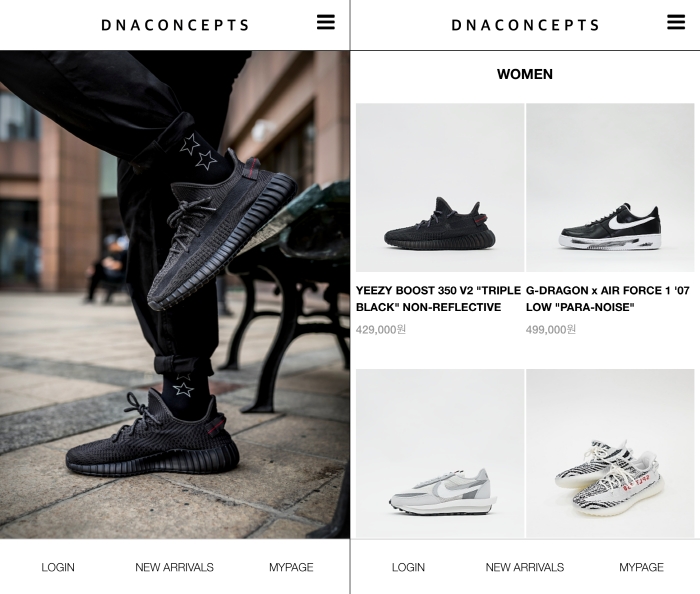Viewport: 700px width, 594px height.
Task: Tap the black Yeezy hero banner photo
Action: pyautogui.click(x=175, y=295)
